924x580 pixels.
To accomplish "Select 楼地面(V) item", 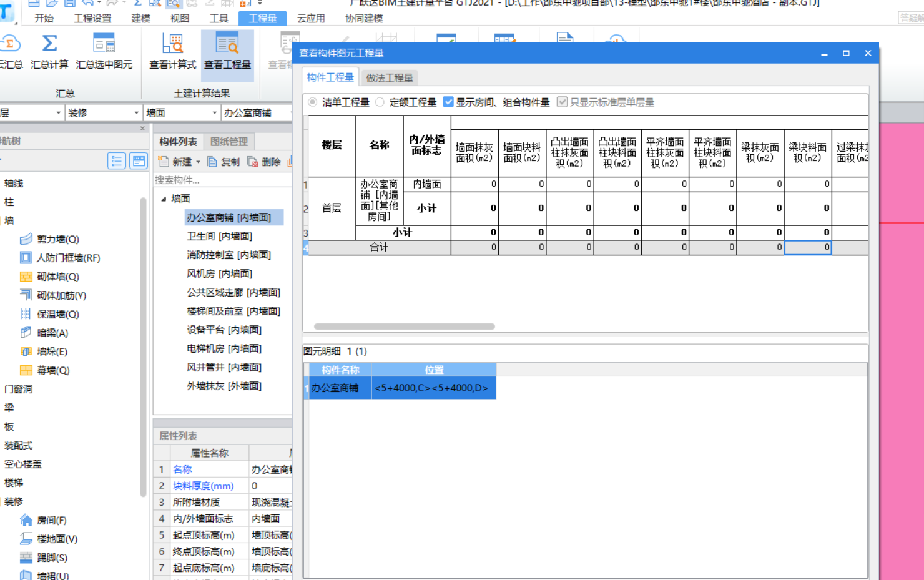I will pos(49,539).
